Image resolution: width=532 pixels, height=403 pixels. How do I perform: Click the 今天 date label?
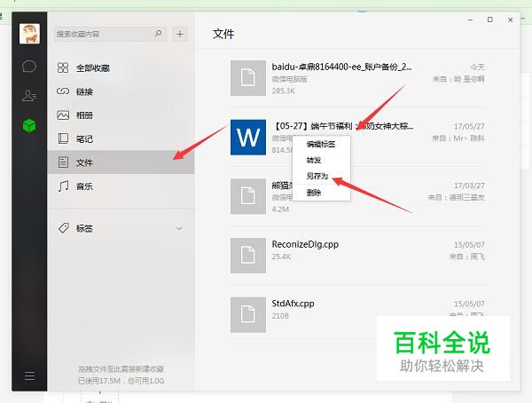(477, 67)
